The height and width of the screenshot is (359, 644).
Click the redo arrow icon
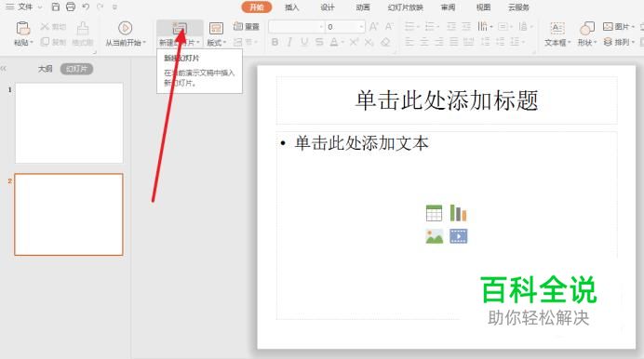pyautogui.click(x=100, y=7)
